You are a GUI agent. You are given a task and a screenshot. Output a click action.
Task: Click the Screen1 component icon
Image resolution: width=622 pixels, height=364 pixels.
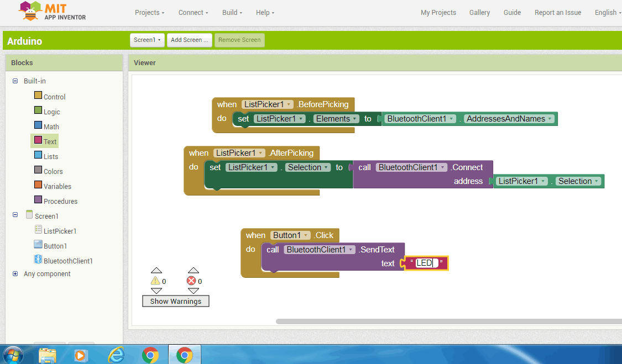pyautogui.click(x=29, y=214)
